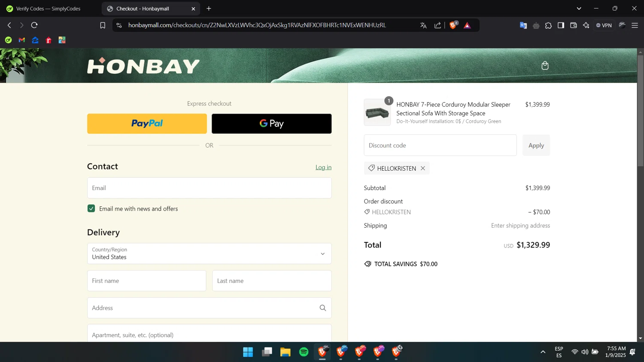
Task: Click the sofa product thumbnail
Action: pyautogui.click(x=377, y=112)
